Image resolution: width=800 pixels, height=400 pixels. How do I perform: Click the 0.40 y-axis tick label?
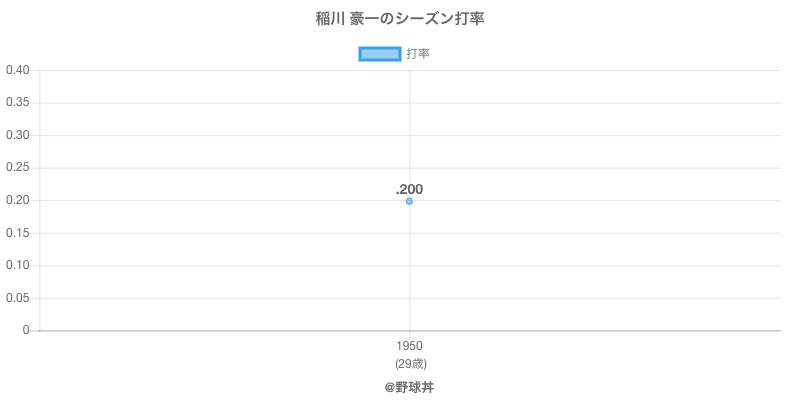pos(17,70)
